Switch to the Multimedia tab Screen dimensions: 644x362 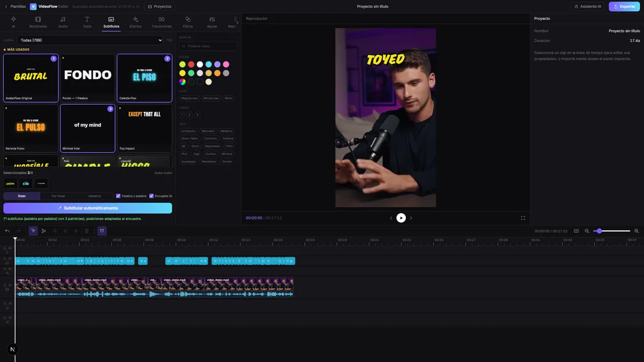38,21
